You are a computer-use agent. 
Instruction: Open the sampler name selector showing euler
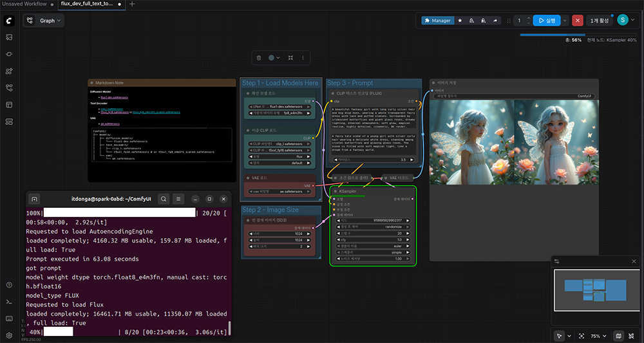coord(373,246)
